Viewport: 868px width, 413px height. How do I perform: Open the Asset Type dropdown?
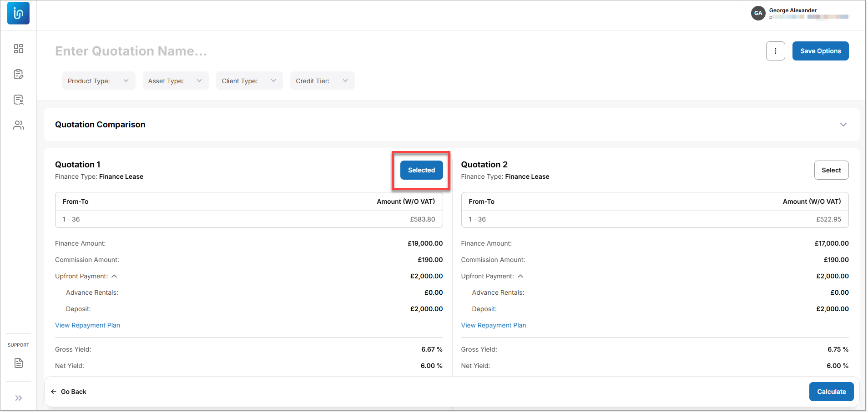(x=176, y=81)
